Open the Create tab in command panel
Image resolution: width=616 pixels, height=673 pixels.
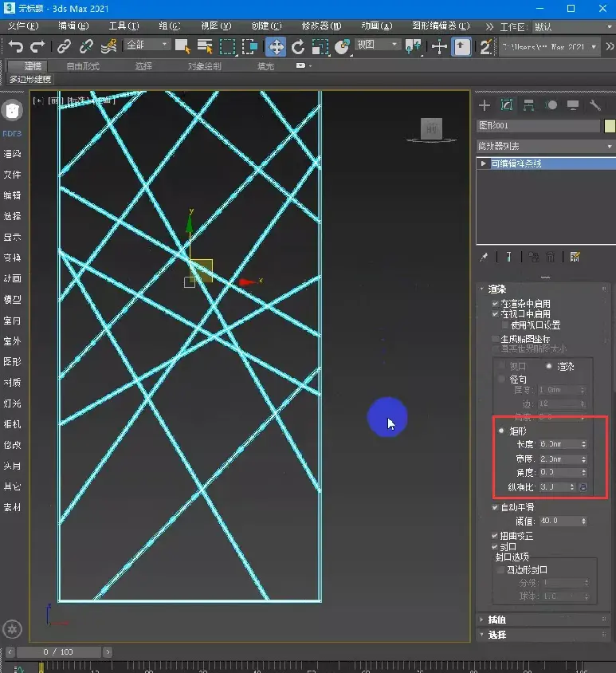[x=484, y=105]
